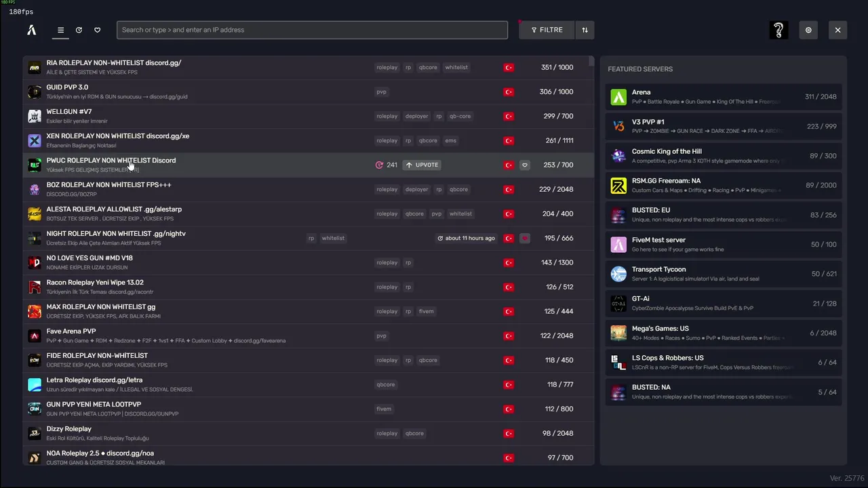
Task: Favorite the PWUC Roleplay server
Action: click(x=524, y=165)
